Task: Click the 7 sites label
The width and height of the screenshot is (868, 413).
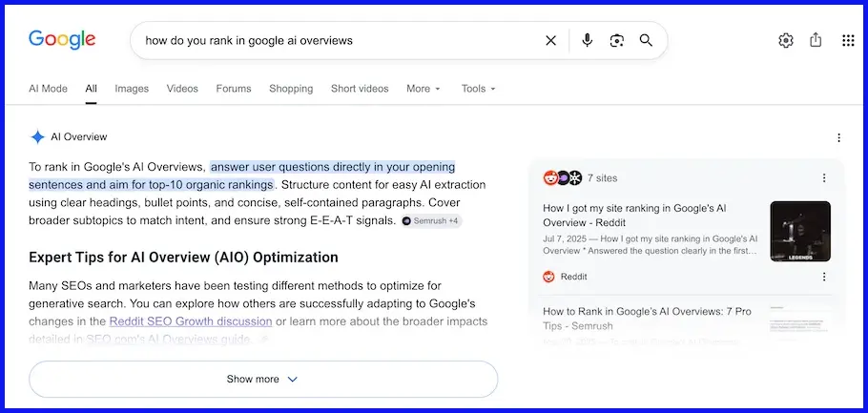Action: (x=602, y=178)
